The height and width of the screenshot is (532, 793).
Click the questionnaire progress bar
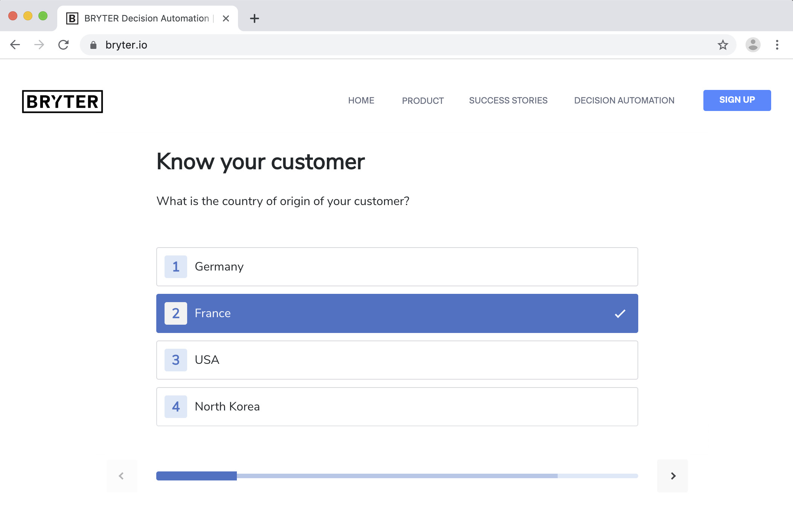point(397,476)
